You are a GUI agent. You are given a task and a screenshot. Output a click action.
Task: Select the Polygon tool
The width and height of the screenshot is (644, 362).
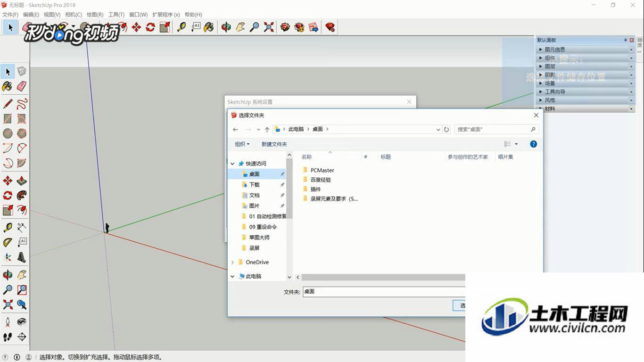coord(22,133)
